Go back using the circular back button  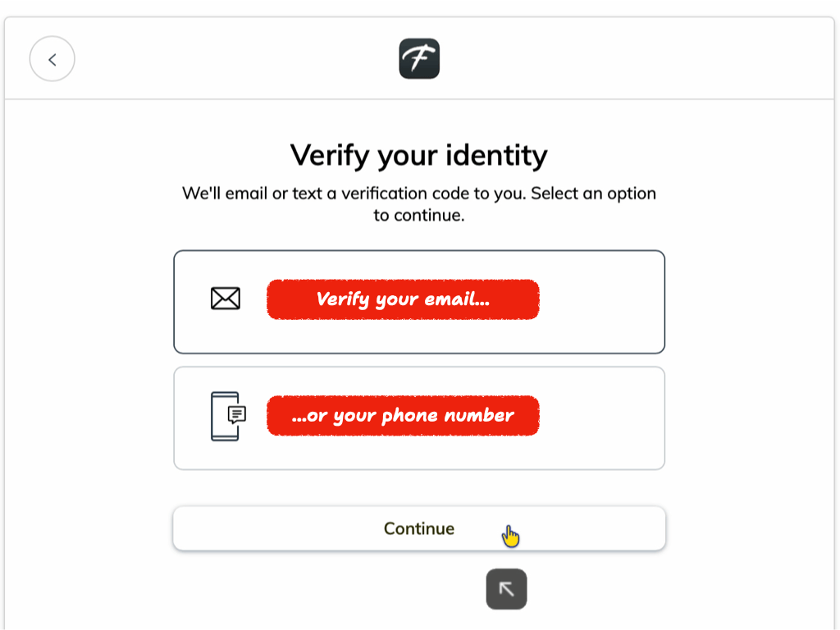[x=52, y=58]
